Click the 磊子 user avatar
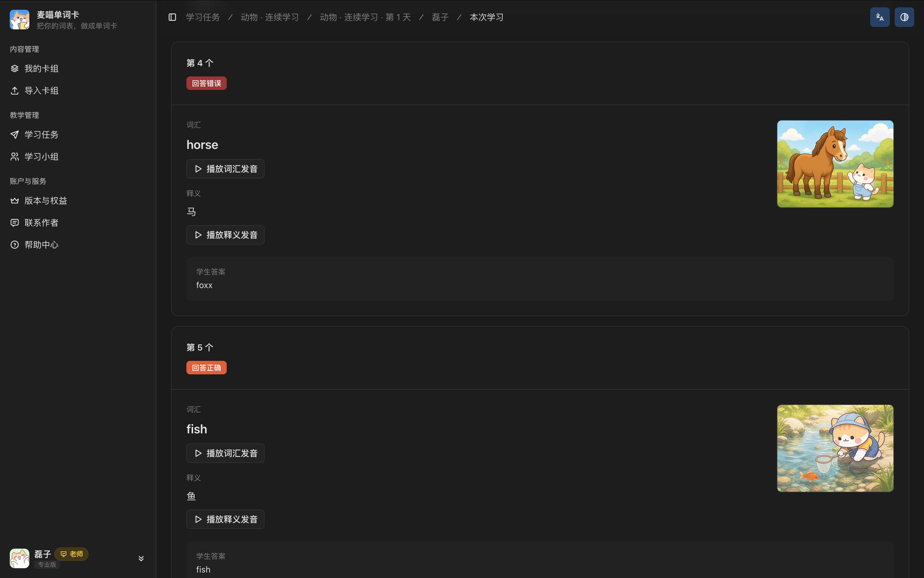This screenshot has width=924, height=578. pyautogui.click(x=20, y=558)
